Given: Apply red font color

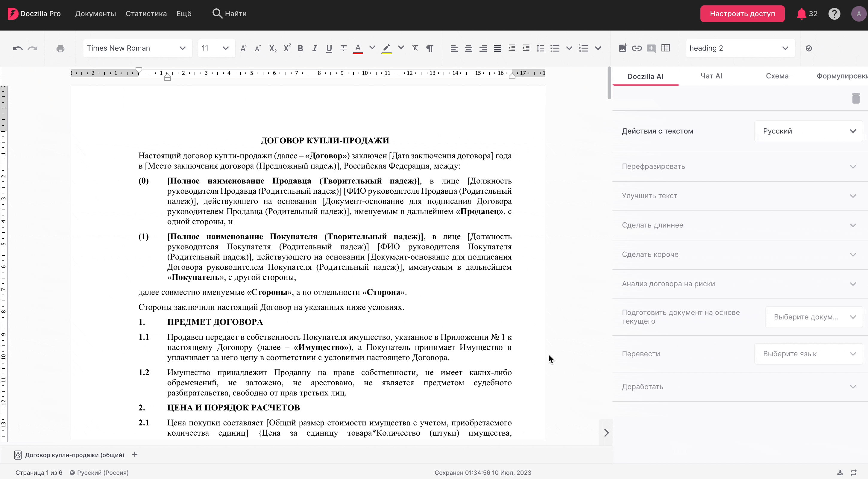Looking at the screenshot, I should 358,48.
